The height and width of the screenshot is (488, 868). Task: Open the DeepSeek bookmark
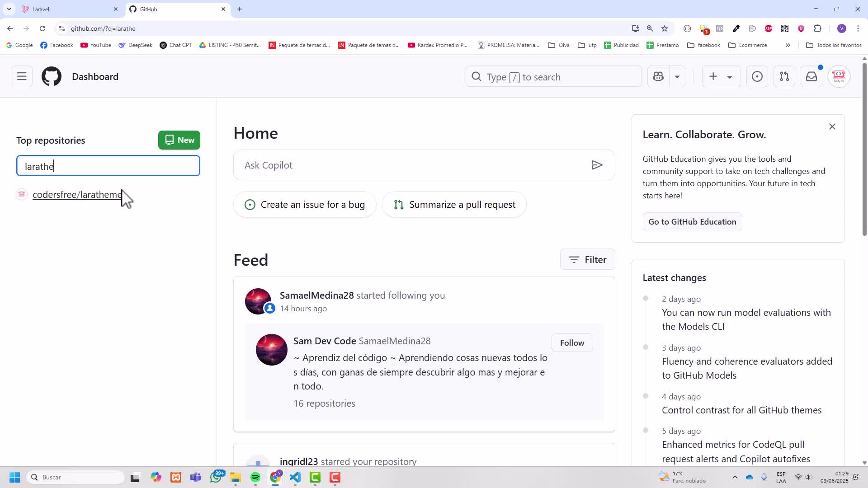[135, 45]
